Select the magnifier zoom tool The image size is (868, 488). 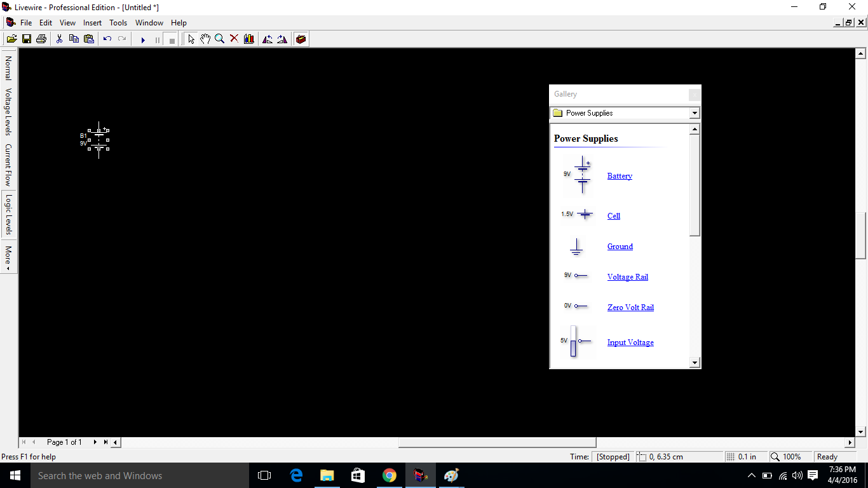[220, 39]
